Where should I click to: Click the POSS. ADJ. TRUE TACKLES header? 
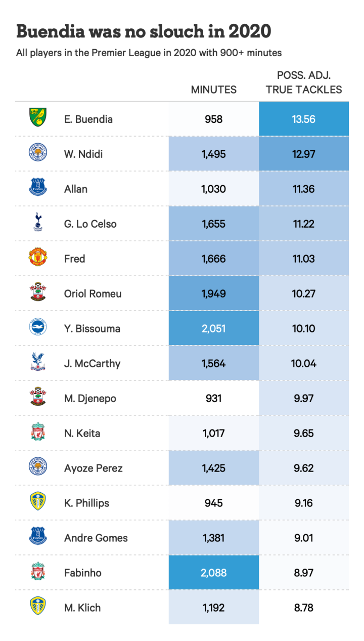coord(304,82)
